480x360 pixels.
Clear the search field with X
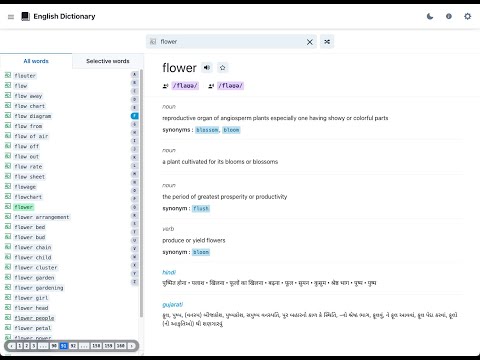coord(310,42)
